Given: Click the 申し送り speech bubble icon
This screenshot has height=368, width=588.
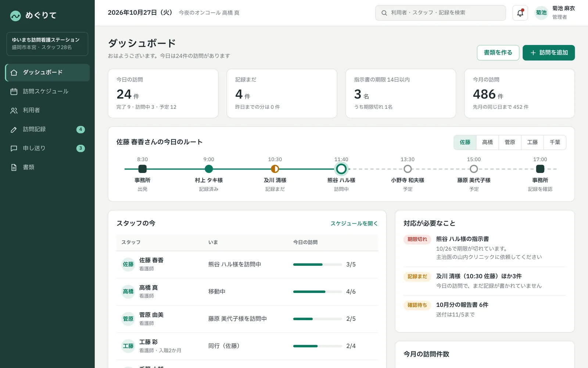Looking at the screenshot, I should [14, 148].
